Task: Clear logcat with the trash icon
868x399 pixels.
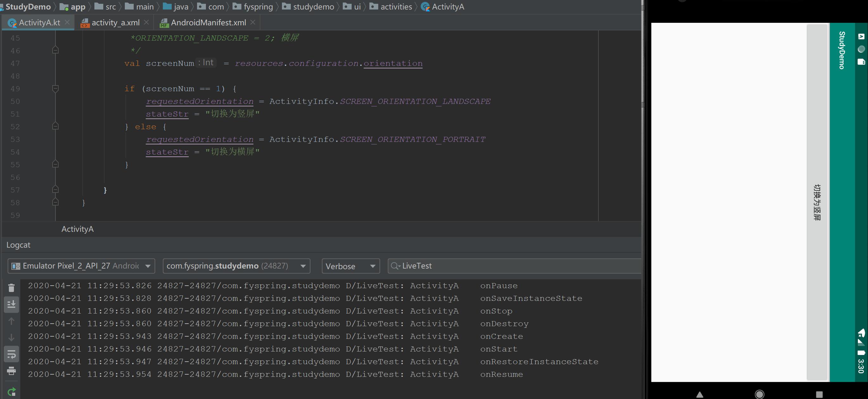Action: 11,288
